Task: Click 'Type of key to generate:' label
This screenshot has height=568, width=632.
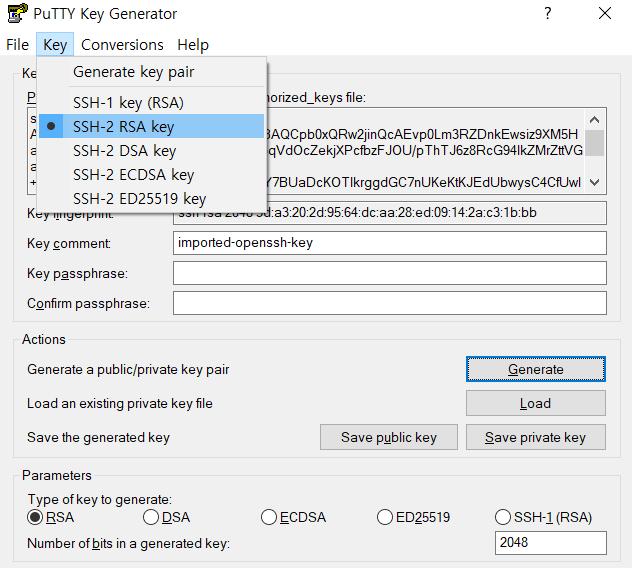Action: [x=100, y=499]
